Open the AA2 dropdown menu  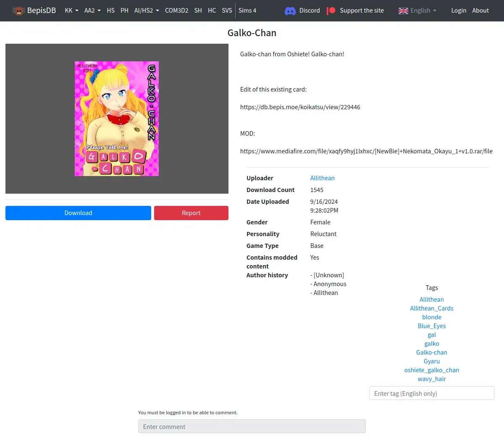(92, 11)
